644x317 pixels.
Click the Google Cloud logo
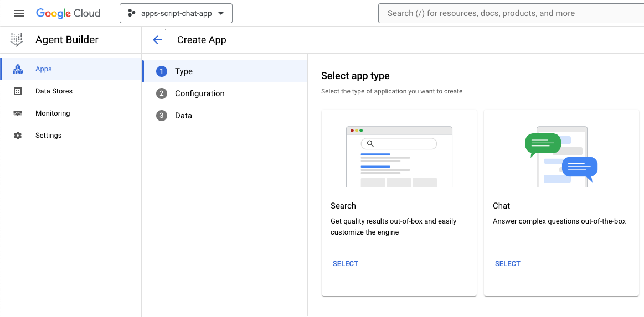(x=68, y=13)
